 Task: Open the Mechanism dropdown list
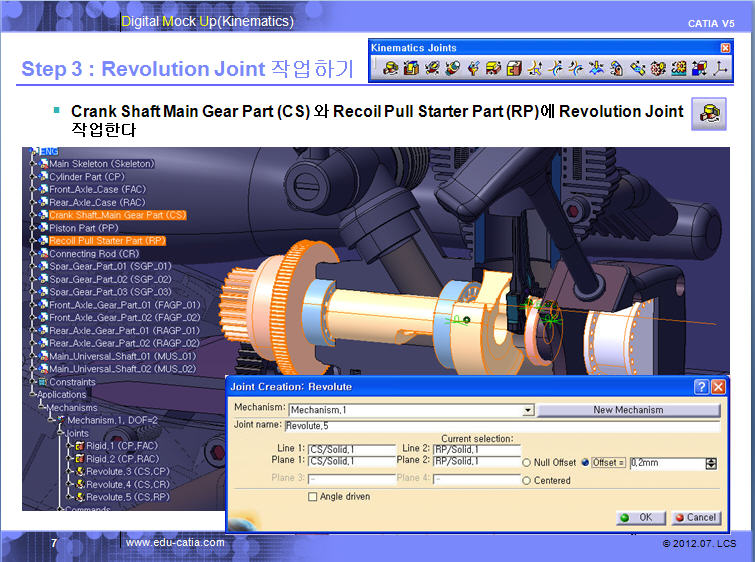point(527,410)
